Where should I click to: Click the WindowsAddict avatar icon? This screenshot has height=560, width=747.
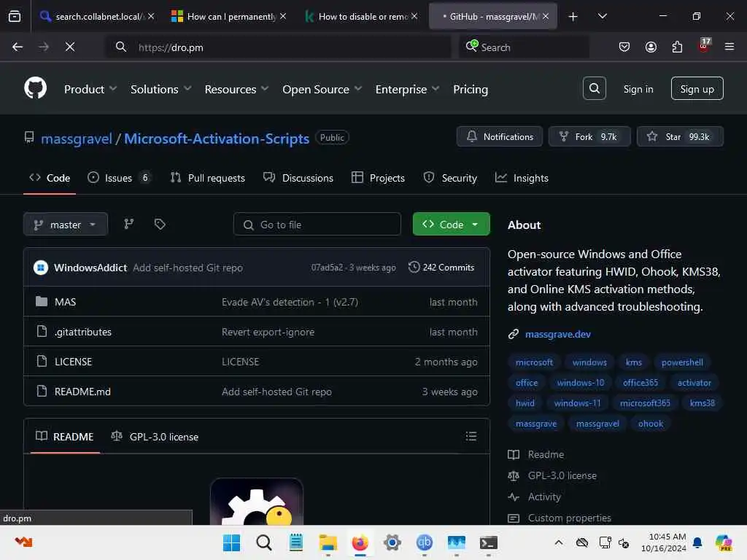click(x=41, y=268)
